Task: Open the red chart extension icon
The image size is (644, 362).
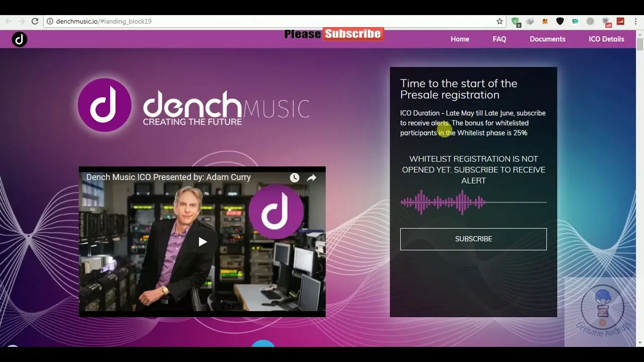Action: click(x=620, y=21)
